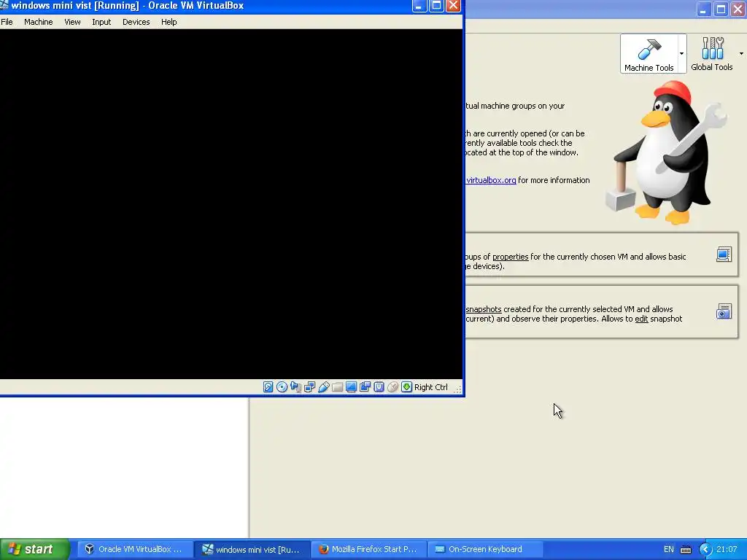Switch to windows mini vist taskbar button
The height and width of the screenshot is (560, 747).
coord(252,549)
